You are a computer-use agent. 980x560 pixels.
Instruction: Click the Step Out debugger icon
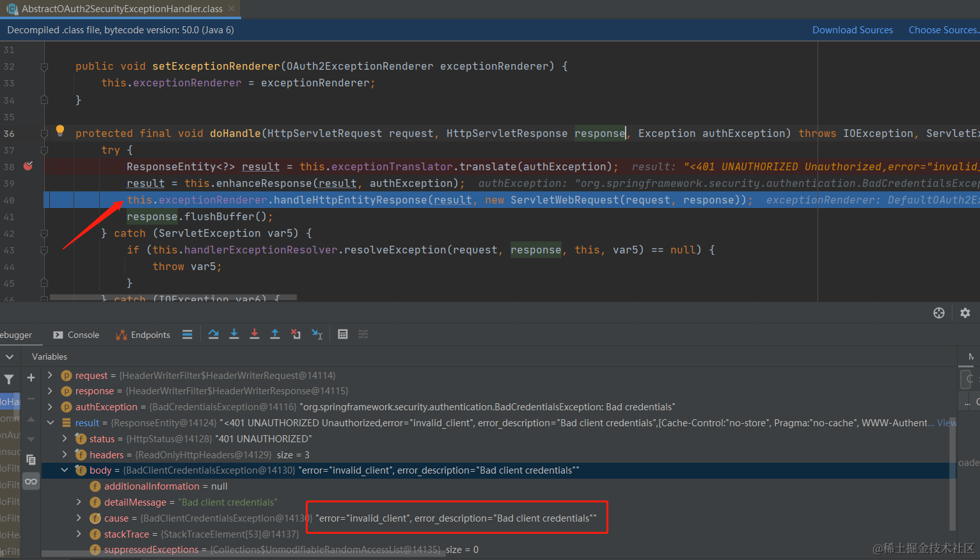[x=275, y=334]
